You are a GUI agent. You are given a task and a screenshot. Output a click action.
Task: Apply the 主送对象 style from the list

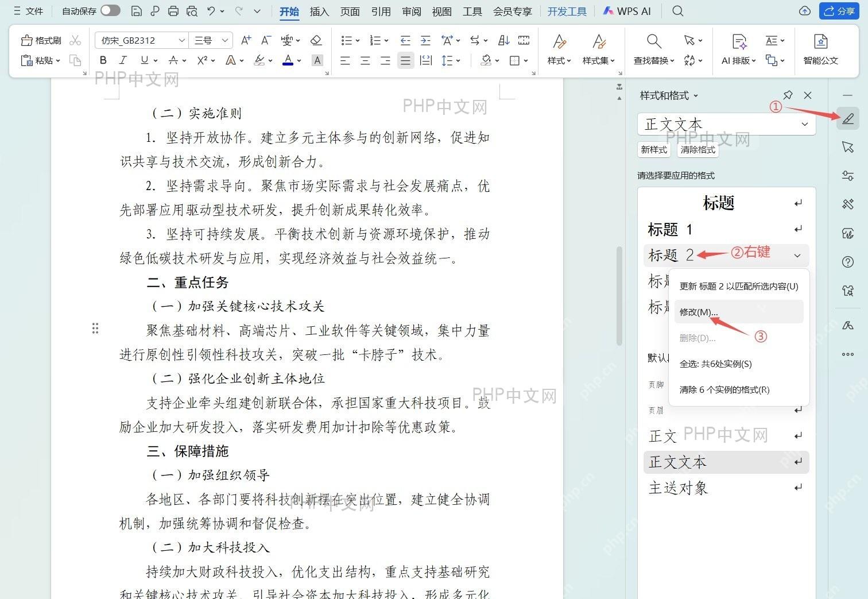[726, 488]
